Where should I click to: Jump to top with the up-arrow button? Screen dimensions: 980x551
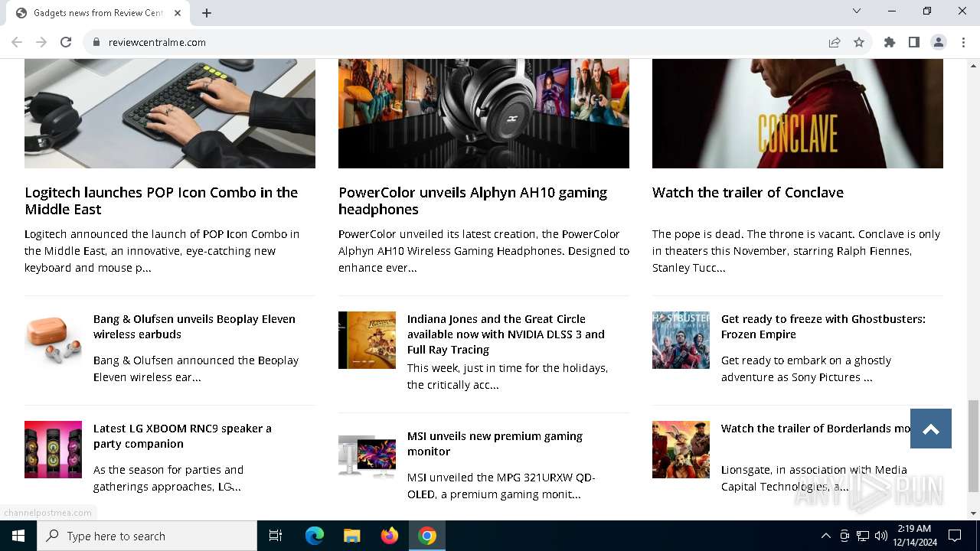(931, 429)
